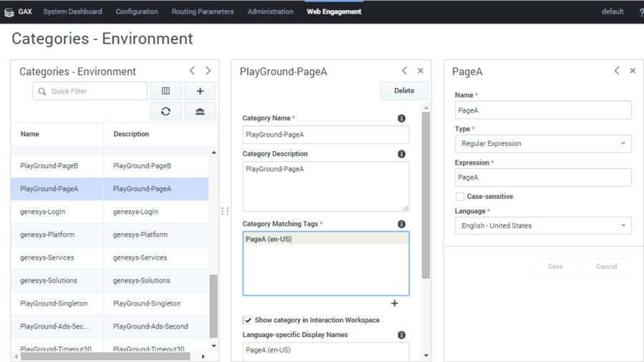Open the Routing Parameters menu
Screen dimensions: 644x362
pyautogui.click(x=203, y=11)
